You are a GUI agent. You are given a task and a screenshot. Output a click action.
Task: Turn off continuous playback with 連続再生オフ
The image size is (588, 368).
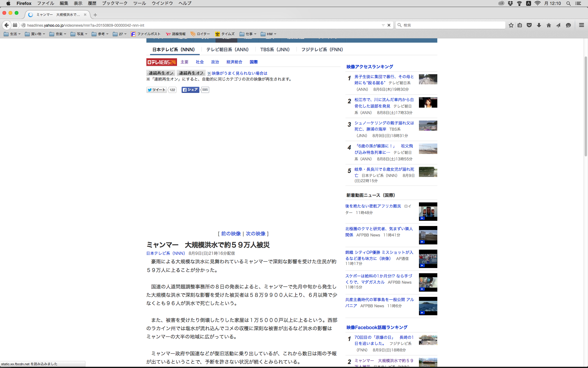point(191,73)
